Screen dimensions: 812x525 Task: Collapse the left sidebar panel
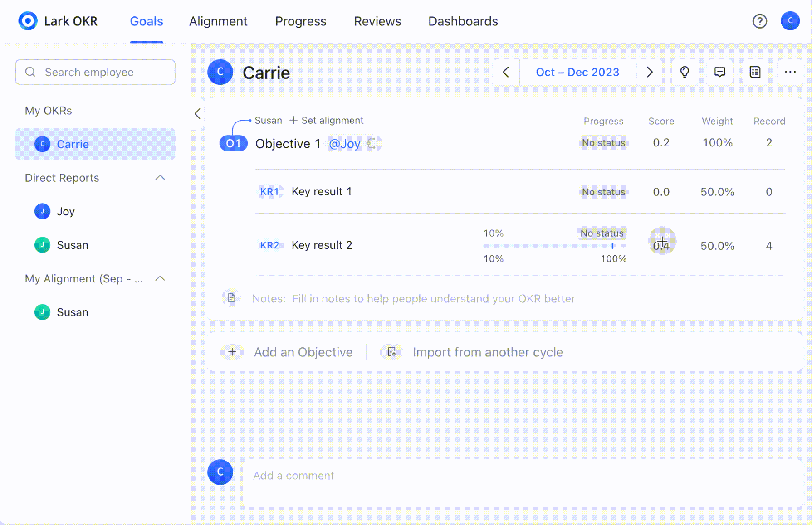197,114
